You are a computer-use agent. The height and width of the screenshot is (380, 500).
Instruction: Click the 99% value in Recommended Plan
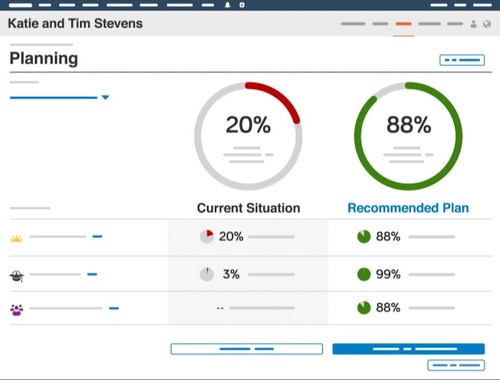point(388,274)
